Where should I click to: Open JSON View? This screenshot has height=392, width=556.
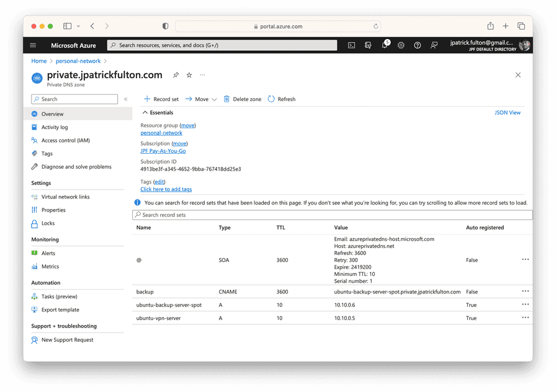(508, 113)
